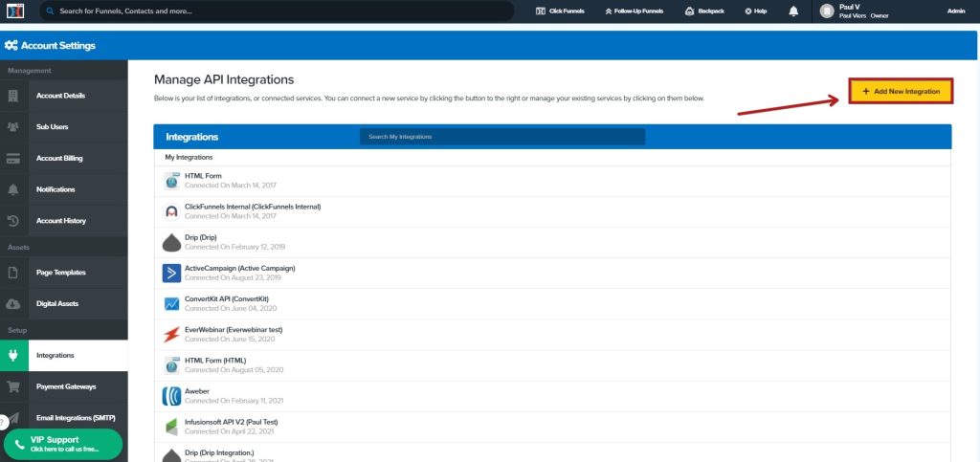Open the Click Funnels top menu
This screenshot has height=462, width=980.
click(560, 11)
